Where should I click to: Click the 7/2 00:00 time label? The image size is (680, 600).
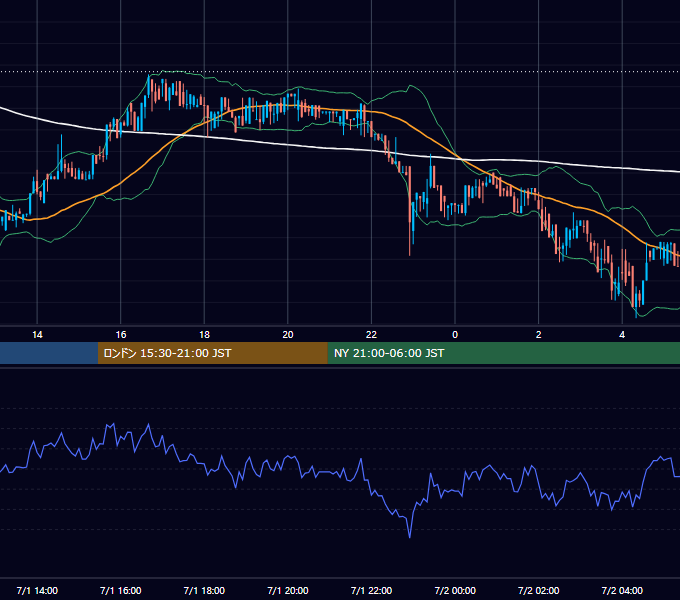click(x=455, y=590)
